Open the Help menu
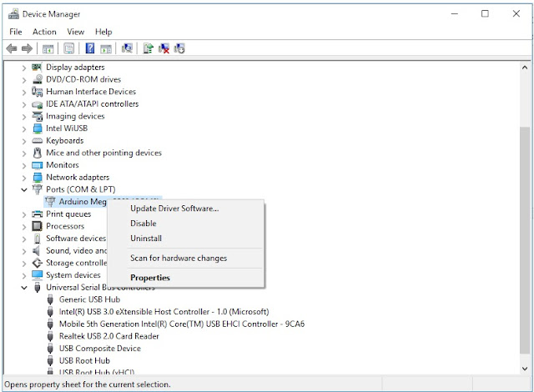Image resolution: width=534 pixels, height=392 pixels. pos(103,32)
